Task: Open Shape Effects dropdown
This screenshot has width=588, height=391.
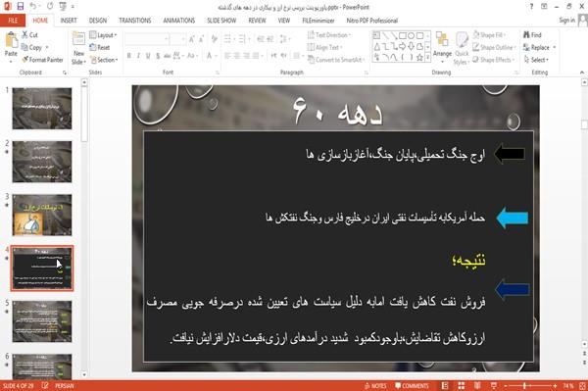Action: 494,60
